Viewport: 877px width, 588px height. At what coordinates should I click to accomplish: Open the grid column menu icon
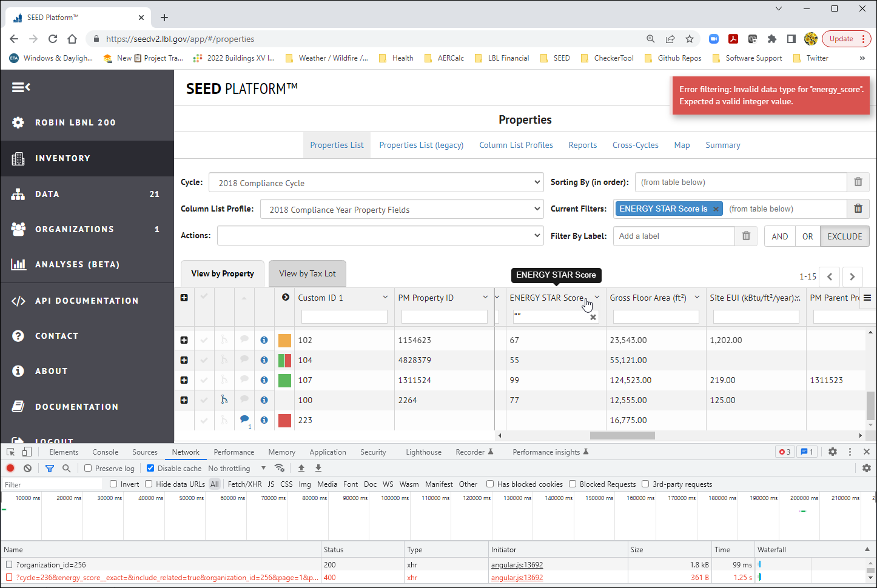pos(868,298)
